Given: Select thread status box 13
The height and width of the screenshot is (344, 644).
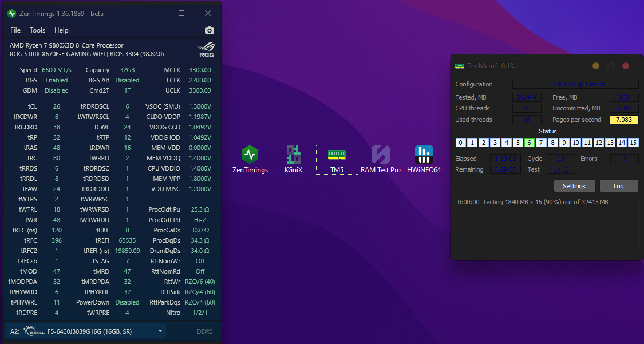Looking at the screenshot, I should [x=610, y=143].
